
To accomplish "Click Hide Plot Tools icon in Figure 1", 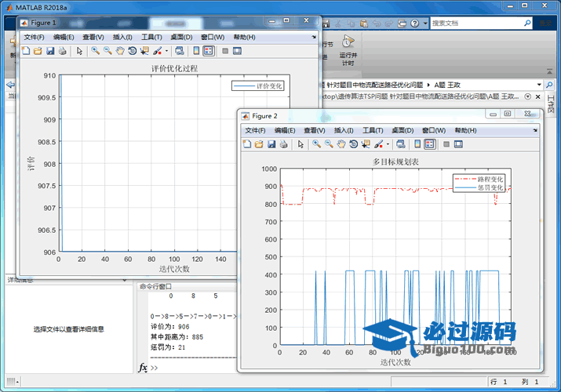I will pyautogui.click(x=225, y=51).
